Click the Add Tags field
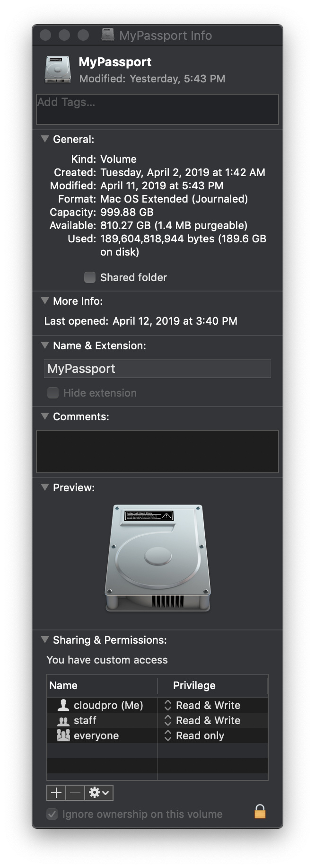The image size is (315, 868). 157,109
